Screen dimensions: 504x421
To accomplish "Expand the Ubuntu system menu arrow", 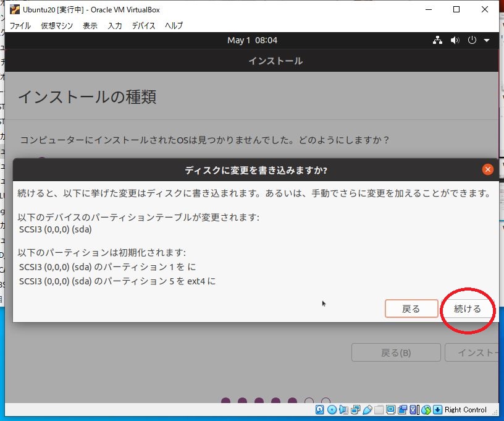I will 487,41.
